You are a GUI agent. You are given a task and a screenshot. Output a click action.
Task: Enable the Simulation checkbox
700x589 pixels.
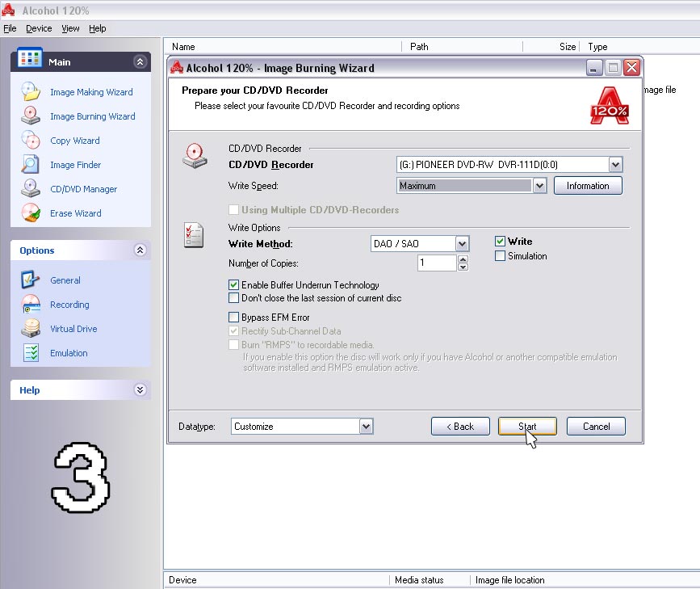500,256
